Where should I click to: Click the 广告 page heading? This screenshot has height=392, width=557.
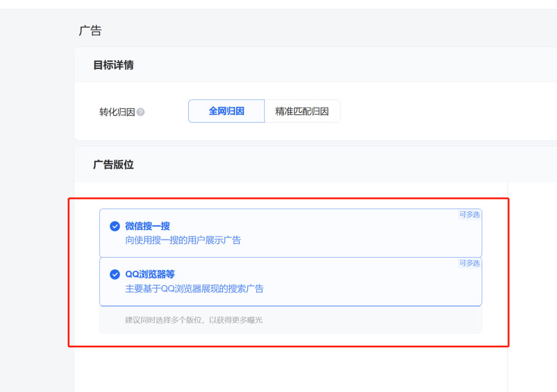click(x=90, y=30)
